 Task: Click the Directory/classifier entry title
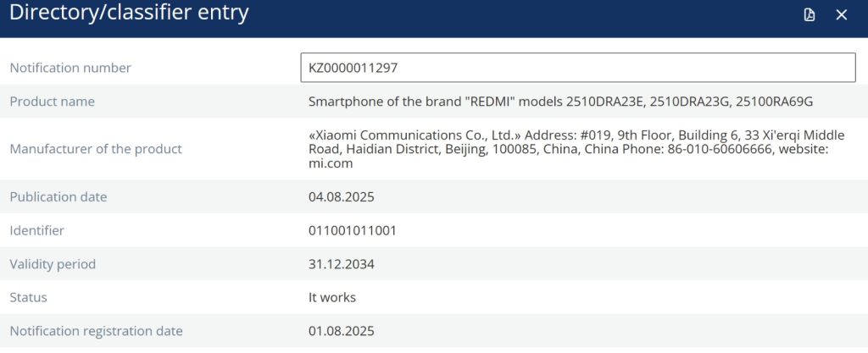tap(129, 14)
